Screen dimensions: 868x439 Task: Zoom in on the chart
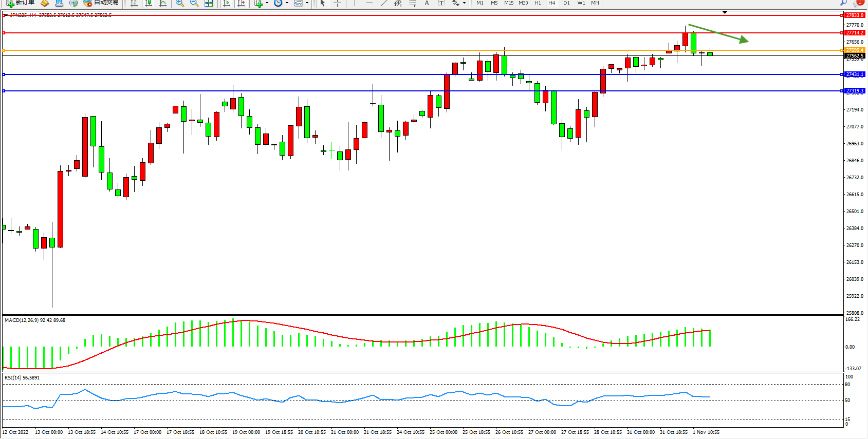[179, 3]
